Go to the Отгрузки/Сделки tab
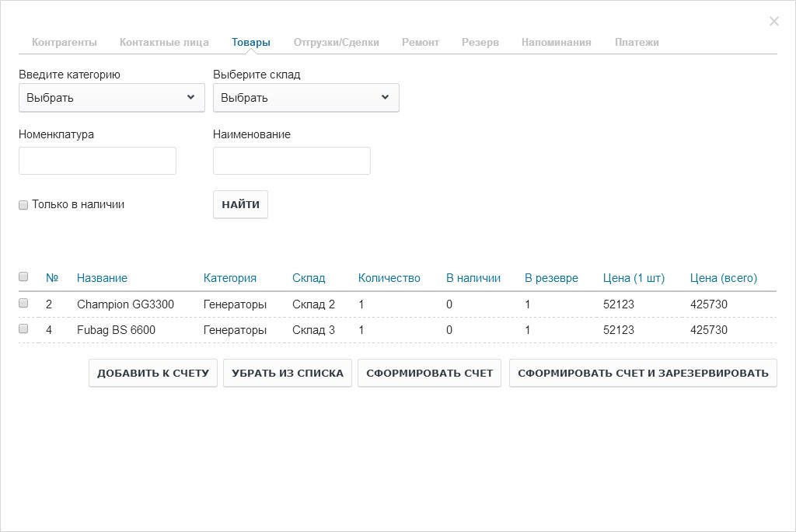The image size is (796, 532). [x=336, y=43]
